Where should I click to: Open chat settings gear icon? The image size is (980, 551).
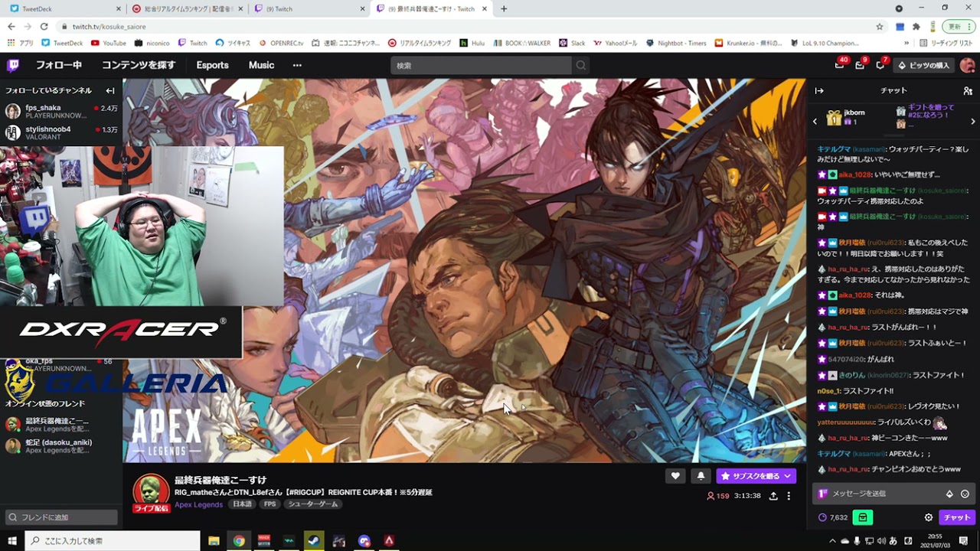pos(928,517)
